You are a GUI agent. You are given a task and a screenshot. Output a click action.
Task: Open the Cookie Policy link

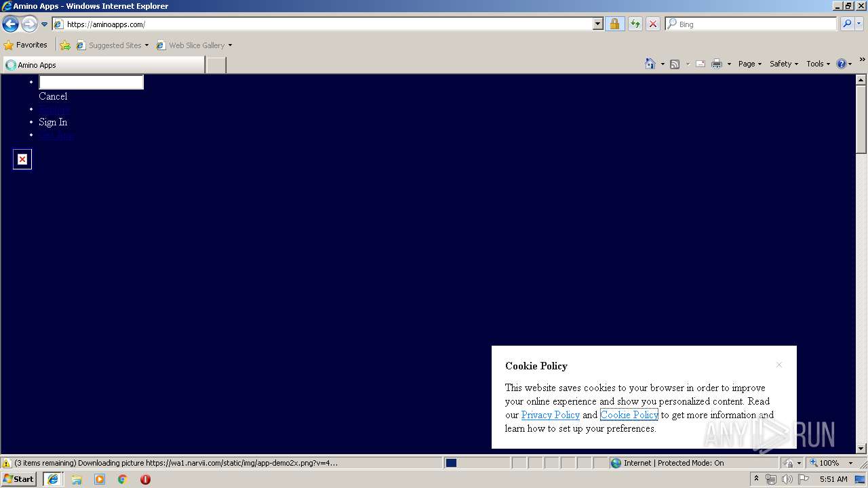tap(629, 415)
